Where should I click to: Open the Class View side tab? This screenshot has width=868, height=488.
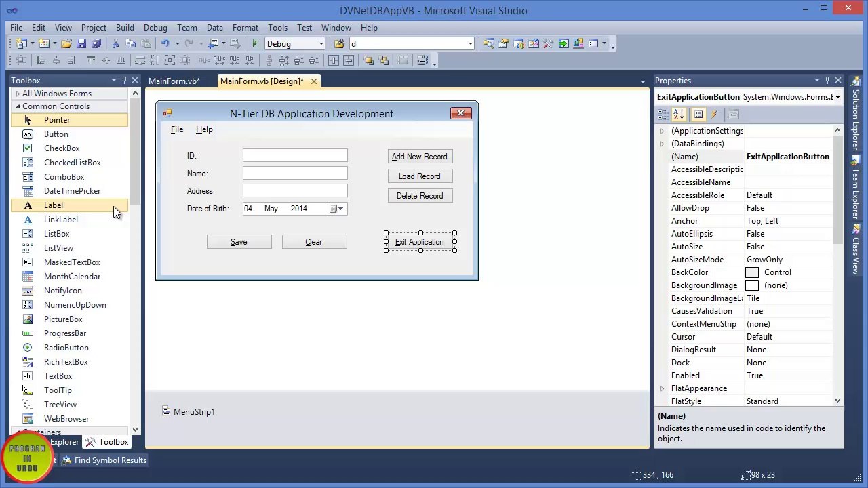pyautogui.click(x=856, y=250)
